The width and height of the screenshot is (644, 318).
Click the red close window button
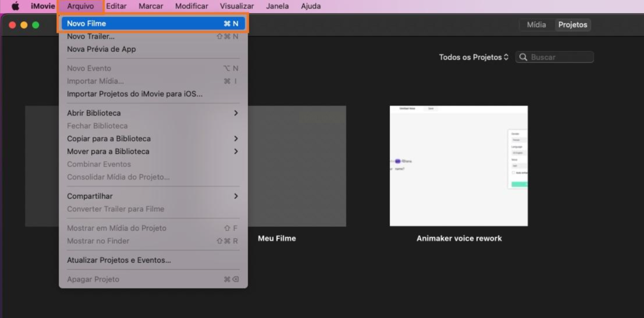(12, 25)
